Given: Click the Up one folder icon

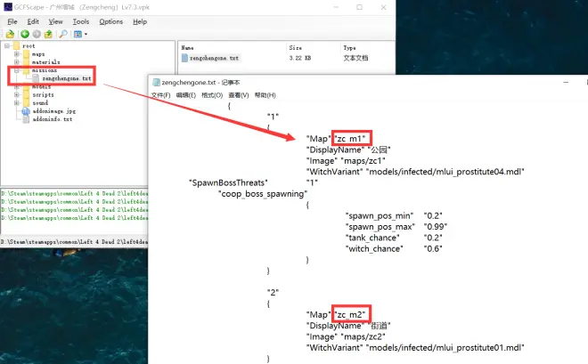Looking at the screenshot, I should (50, 34).
